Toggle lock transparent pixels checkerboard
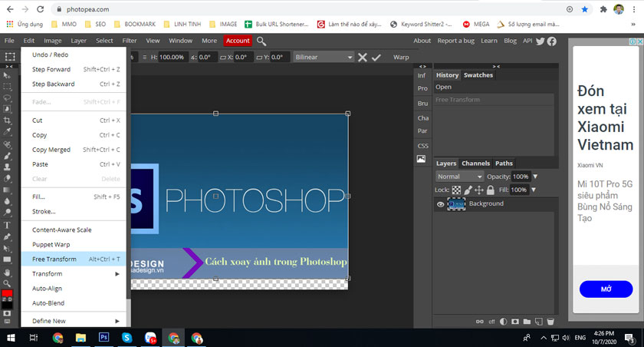Viewport: 644px width, 347px height. [456, 190]
